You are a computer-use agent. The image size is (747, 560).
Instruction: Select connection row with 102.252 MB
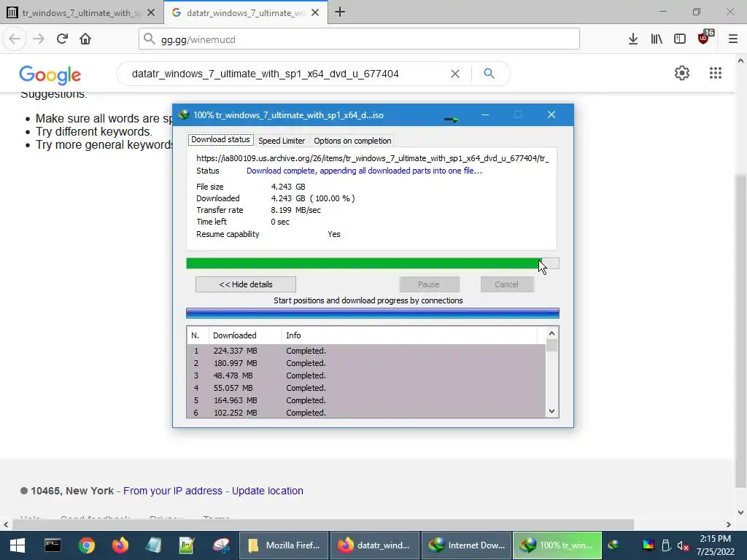tap(366, 413)
